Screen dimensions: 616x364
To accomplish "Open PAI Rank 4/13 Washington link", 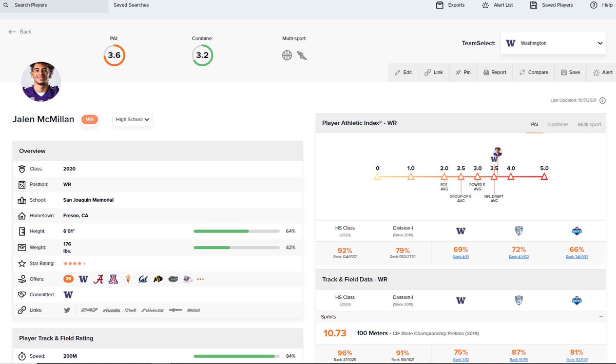I will (x=460, y=257).
